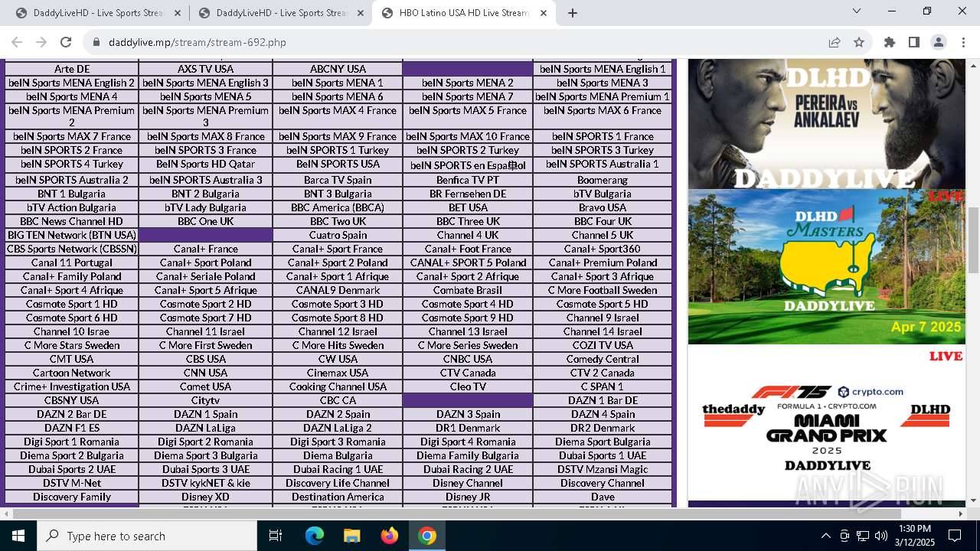
Task: Open Pereira vs Ankalaev banner
Action: click(826, 124)
